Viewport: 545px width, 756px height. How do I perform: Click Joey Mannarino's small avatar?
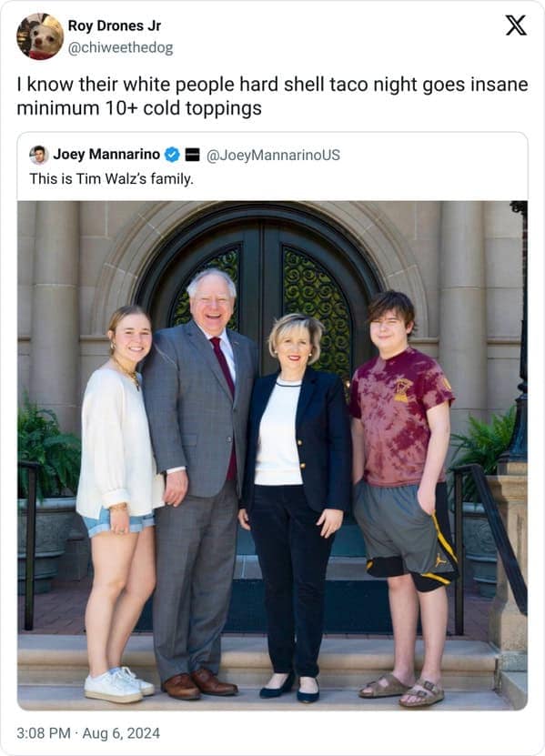click(38, 155)
